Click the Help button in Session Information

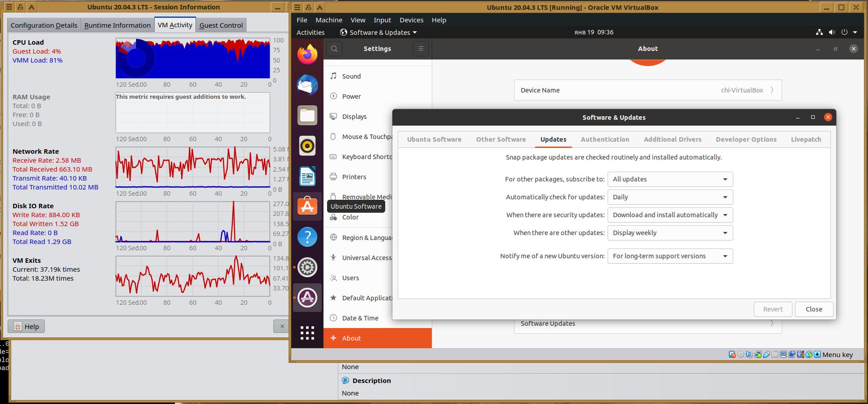26,326
